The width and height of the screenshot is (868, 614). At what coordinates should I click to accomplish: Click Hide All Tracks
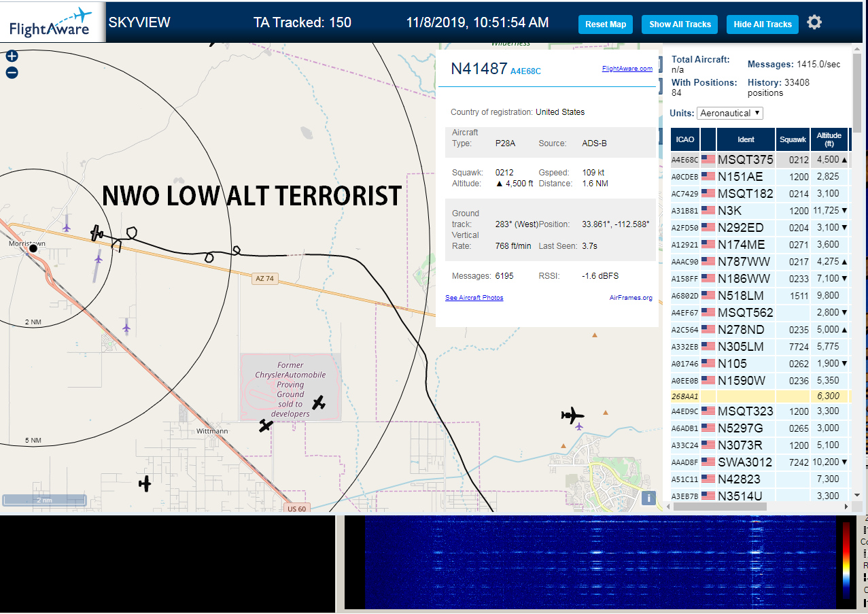point(763,24)
